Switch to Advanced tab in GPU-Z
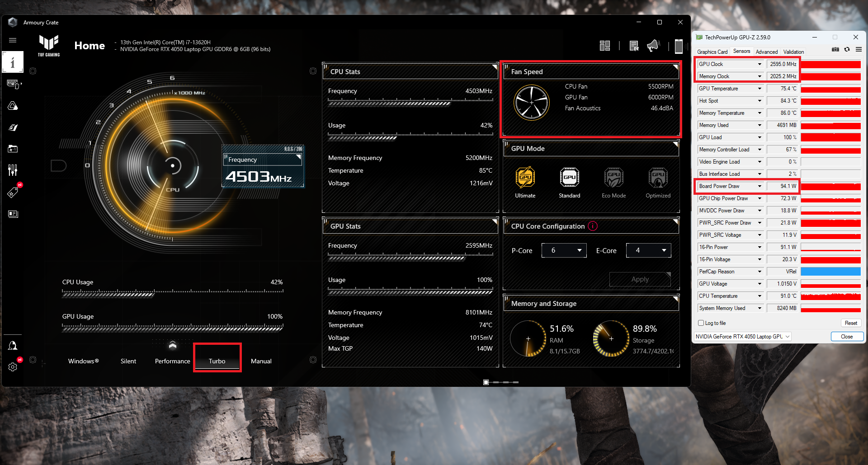This screenshot has height=465, width=868. (767, 52)
